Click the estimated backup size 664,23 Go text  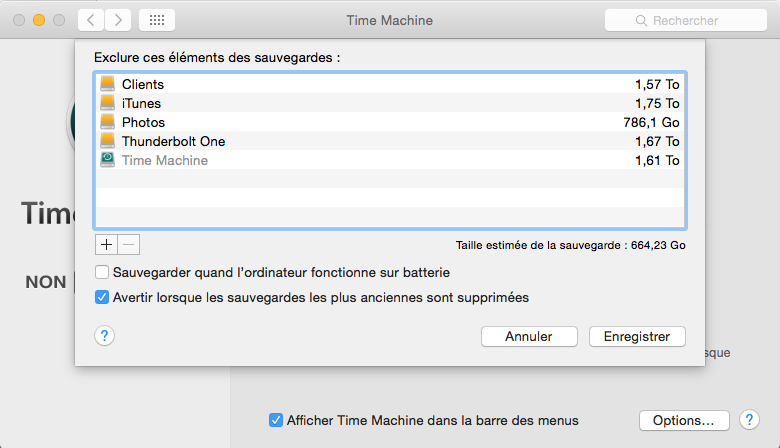pos(571,245)
